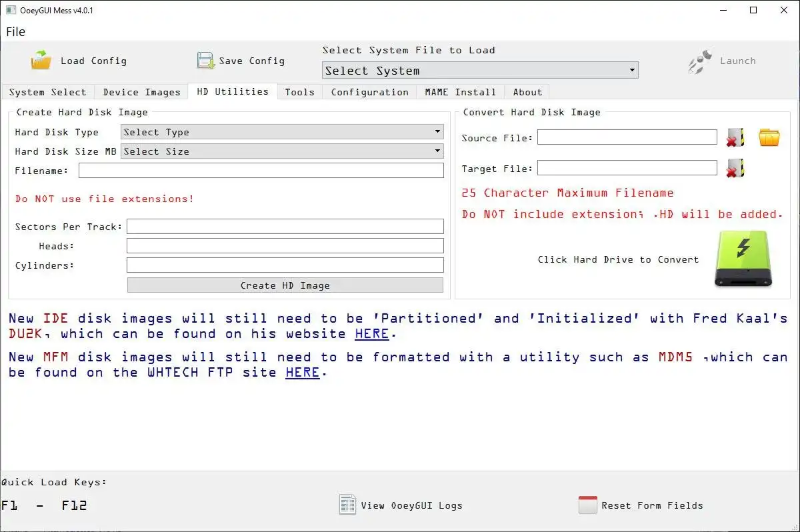Screen dimensions: 800x532
Task: Click Reset Form Fields text
Action: point(652,505)
